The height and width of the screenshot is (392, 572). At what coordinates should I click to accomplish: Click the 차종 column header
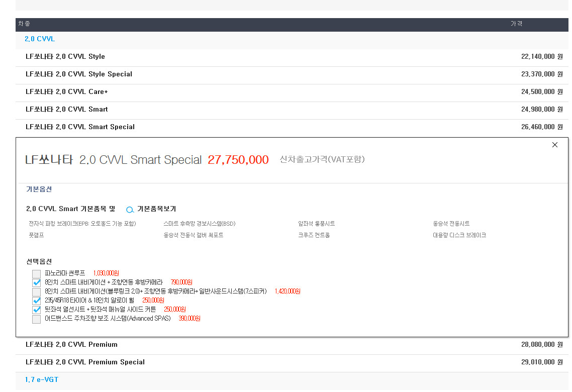click(x=24, y=24)
